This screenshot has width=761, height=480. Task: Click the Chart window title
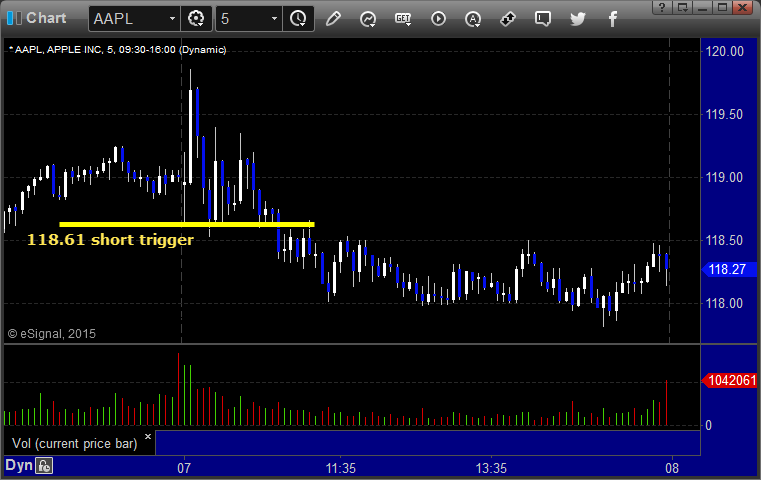coord(46,18)
